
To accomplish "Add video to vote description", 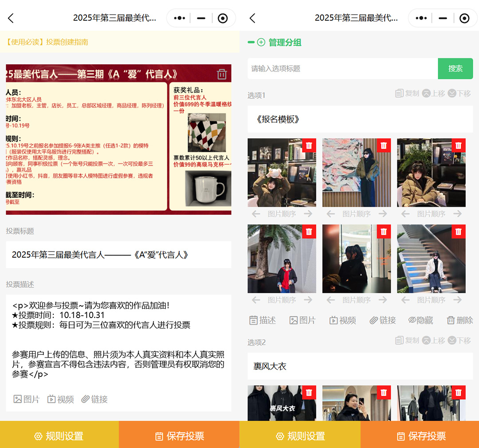I will (61, 399).
